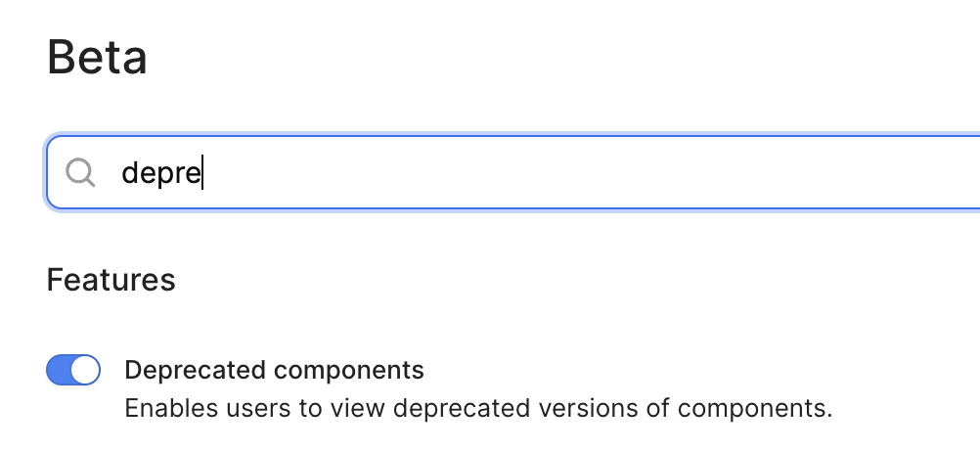Focus the Beta features search field
Image resolution: width=980 pixels, height=452 pixels.
pyautogui.click(x=512, y=172)
